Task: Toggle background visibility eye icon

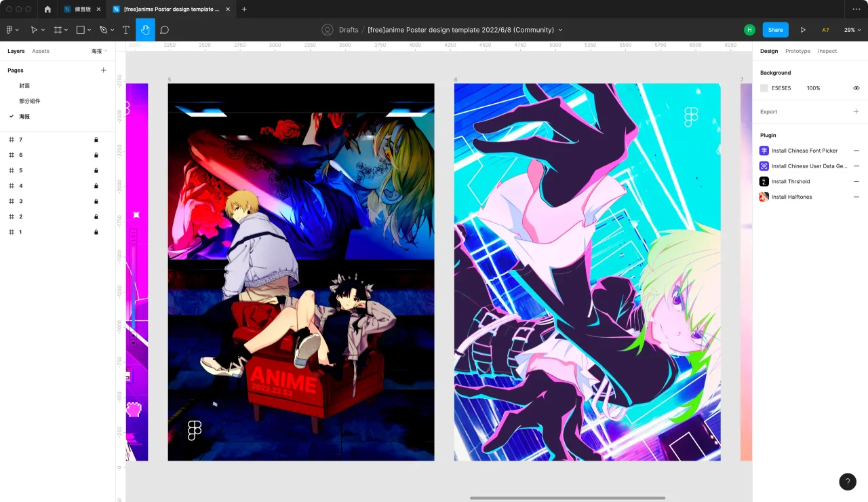Action: [x=856, y=88]
